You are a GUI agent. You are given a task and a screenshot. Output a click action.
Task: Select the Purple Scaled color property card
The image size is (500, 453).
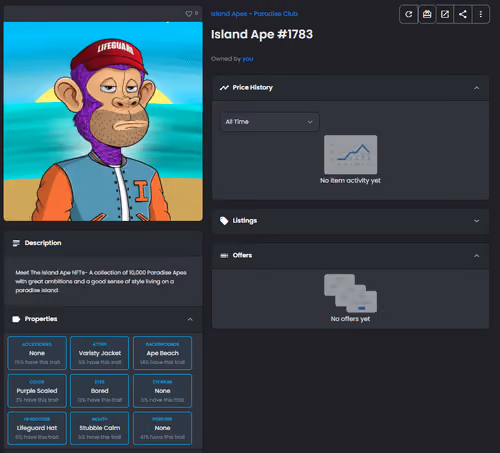coord(37,391)
